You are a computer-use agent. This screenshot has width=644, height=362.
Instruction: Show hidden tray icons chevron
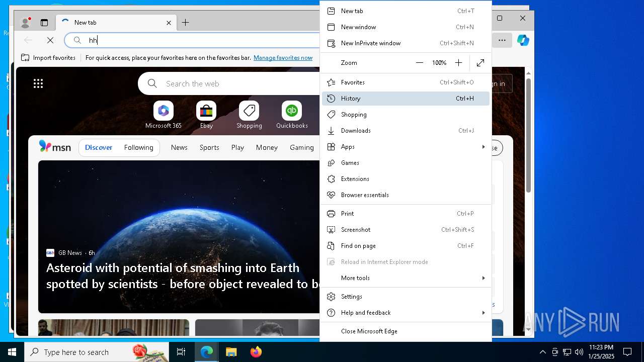542,352
